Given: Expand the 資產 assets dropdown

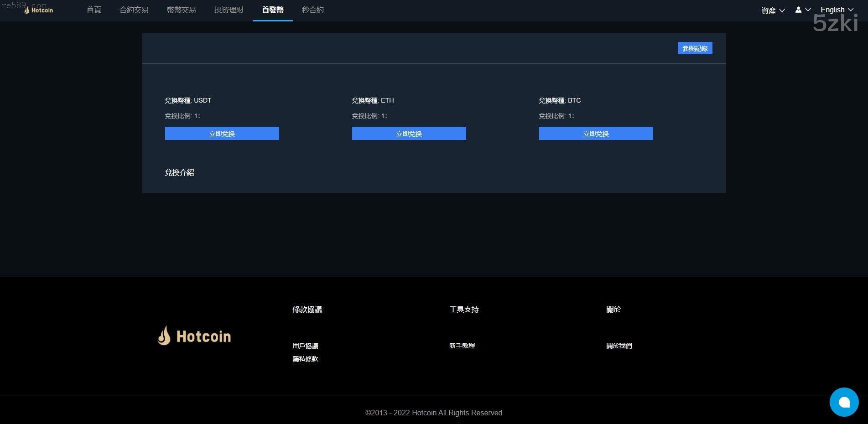Looking at the screenshot, I should pos(773,10).
